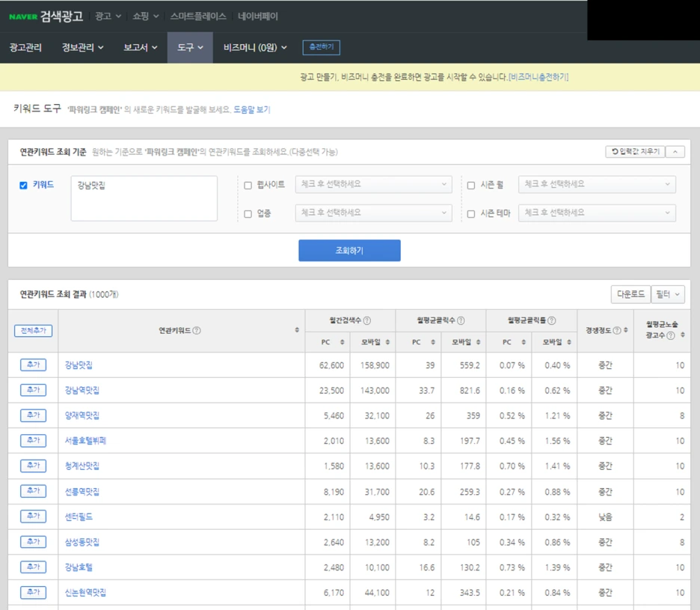Add keyword 센터필드 with 추가 button
The height and width of the screenshot is (610, 700).
[34, 516]
